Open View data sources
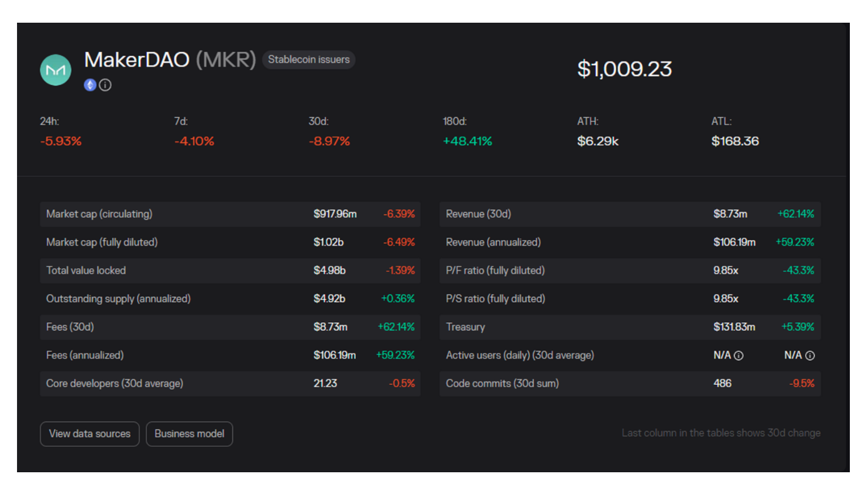The image size is (868, 487). pos(90,434)
